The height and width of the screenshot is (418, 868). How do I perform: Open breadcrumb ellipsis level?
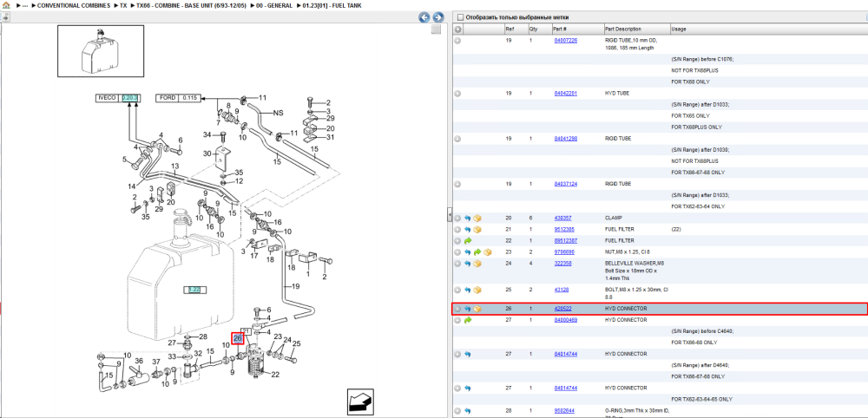(25, 4)
